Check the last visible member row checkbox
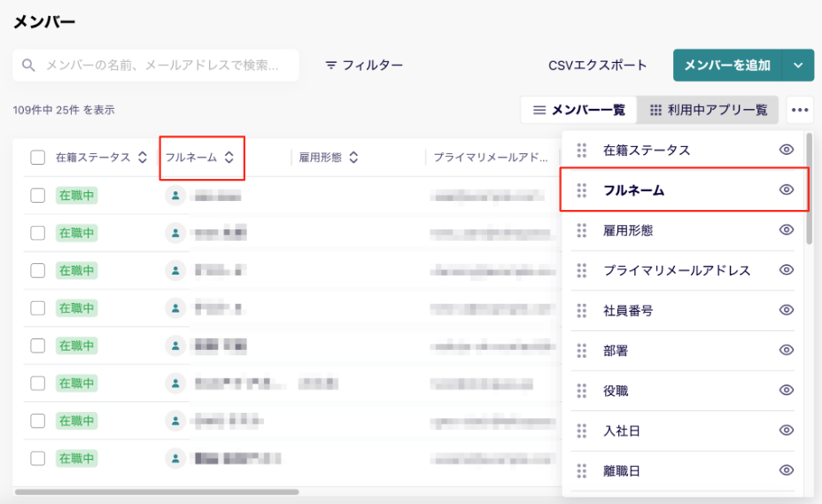 [x=38, y=458]
